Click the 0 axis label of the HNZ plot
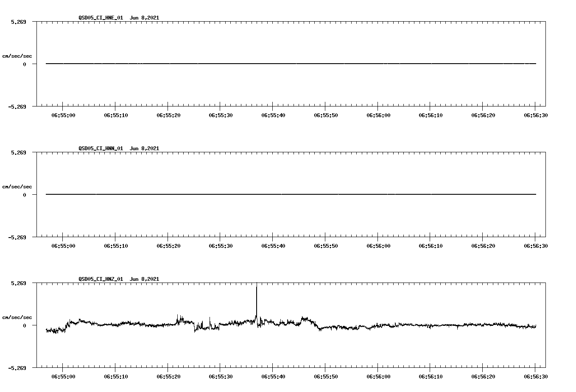Screen dimensions: 576x392 coord(25,325)
